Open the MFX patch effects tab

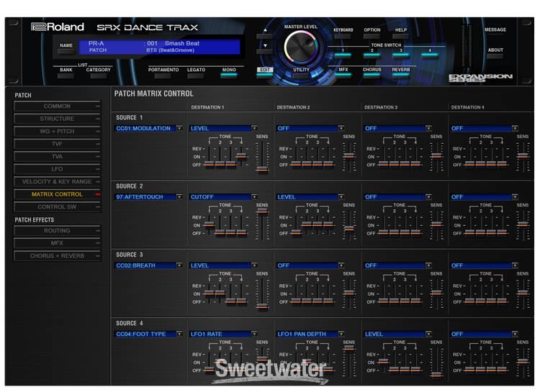coord(57,243)
